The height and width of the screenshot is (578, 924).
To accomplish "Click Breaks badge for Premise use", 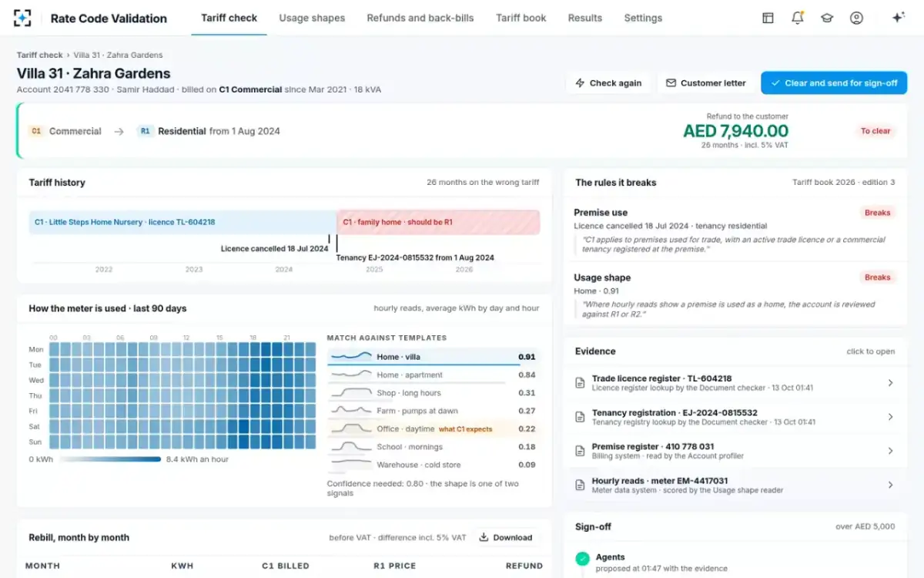I will 877,213.
